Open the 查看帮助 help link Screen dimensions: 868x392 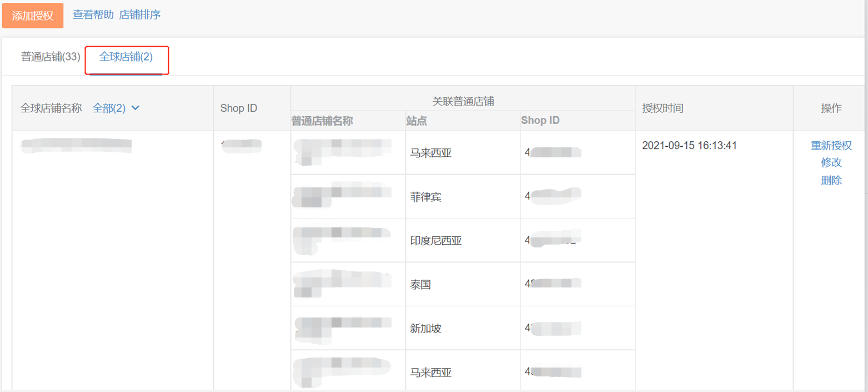click(93, 15)
